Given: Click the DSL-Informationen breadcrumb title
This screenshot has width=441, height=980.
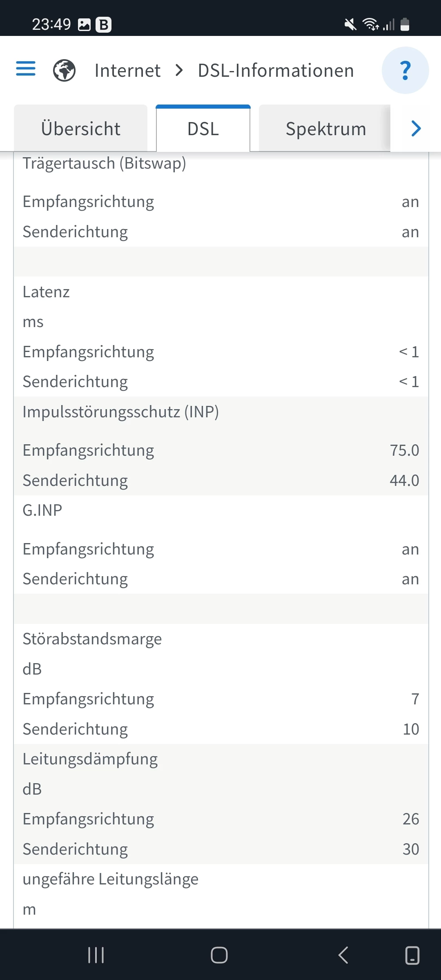Looking at the screenshot, I should [276, 70].
